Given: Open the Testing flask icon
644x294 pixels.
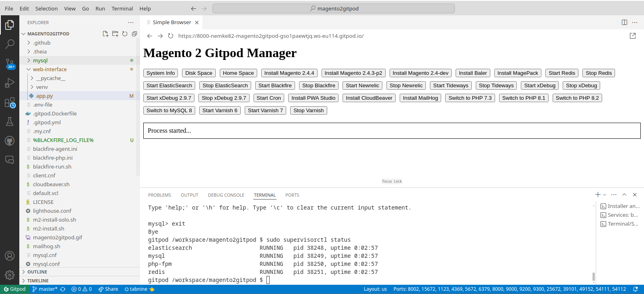Looking at the screenshot, I should click(x=10, y=121).
